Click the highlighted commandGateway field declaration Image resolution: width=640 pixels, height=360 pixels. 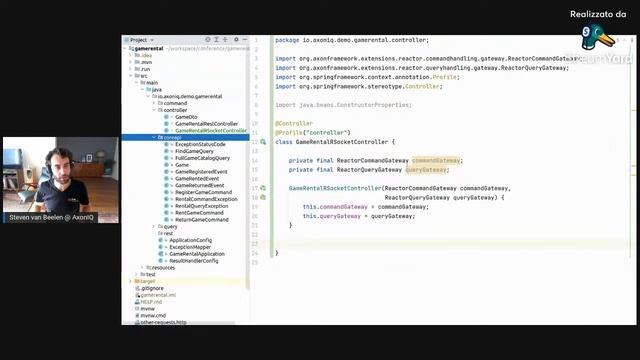click(436, 160)
